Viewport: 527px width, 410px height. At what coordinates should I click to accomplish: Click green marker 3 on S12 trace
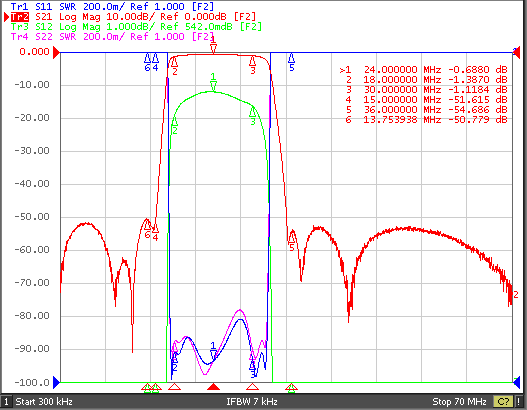click(252, 116)
